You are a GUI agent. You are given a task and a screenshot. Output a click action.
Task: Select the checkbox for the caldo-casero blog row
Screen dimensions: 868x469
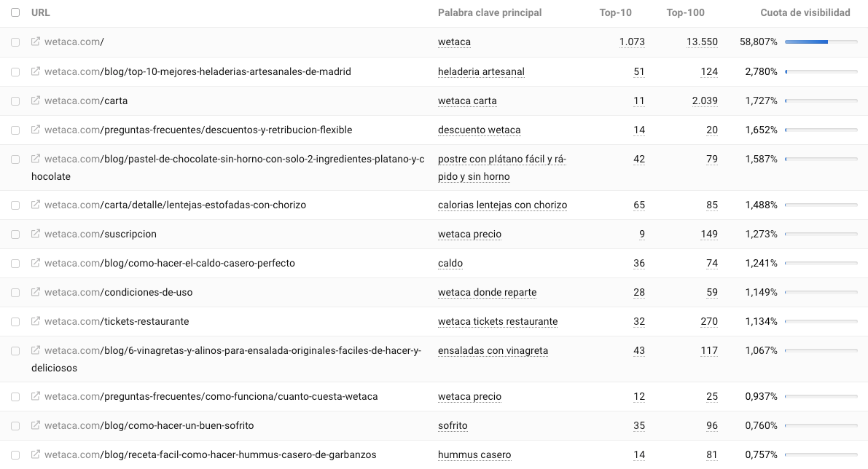(x=15, y=263)
